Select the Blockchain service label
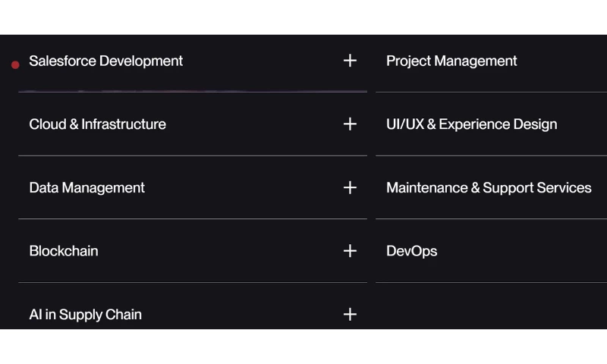 pos(64,251)
